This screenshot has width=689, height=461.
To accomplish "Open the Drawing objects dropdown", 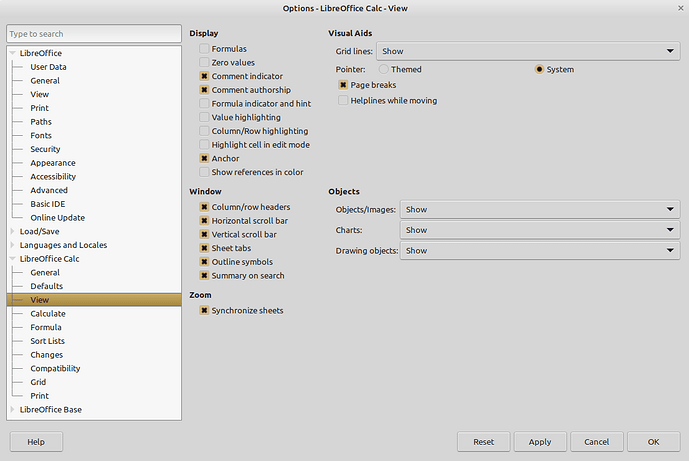I will tap(540, 250).
